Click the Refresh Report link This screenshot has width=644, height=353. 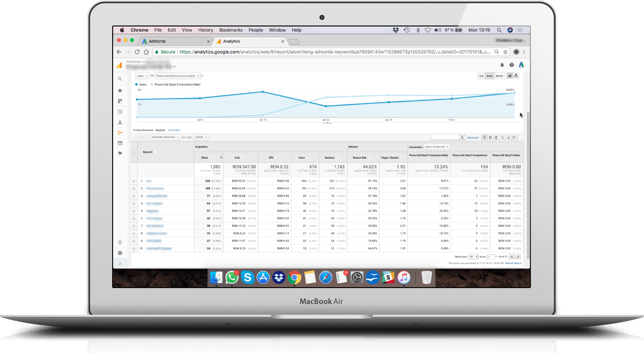click(x=513, y=263)
